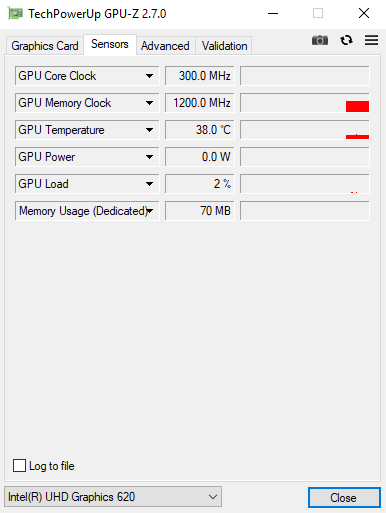Open the GPU Load dropdown arrow
Viewport: 386px width, 513px height.
click(x=149, y=184)
